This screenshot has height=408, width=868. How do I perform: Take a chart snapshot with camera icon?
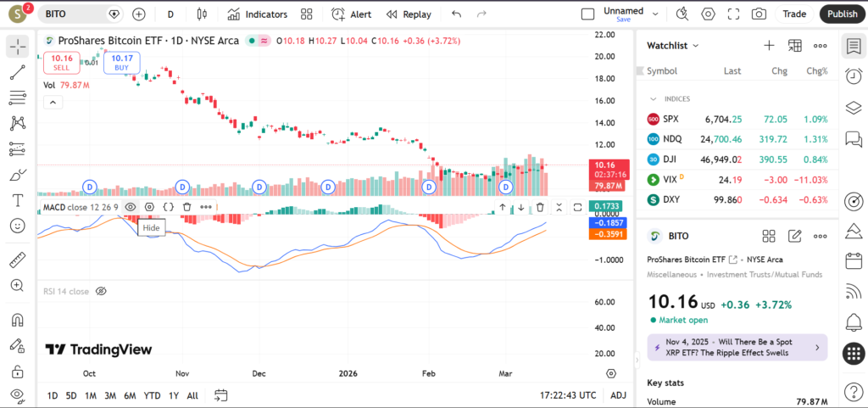click(759, 14)
